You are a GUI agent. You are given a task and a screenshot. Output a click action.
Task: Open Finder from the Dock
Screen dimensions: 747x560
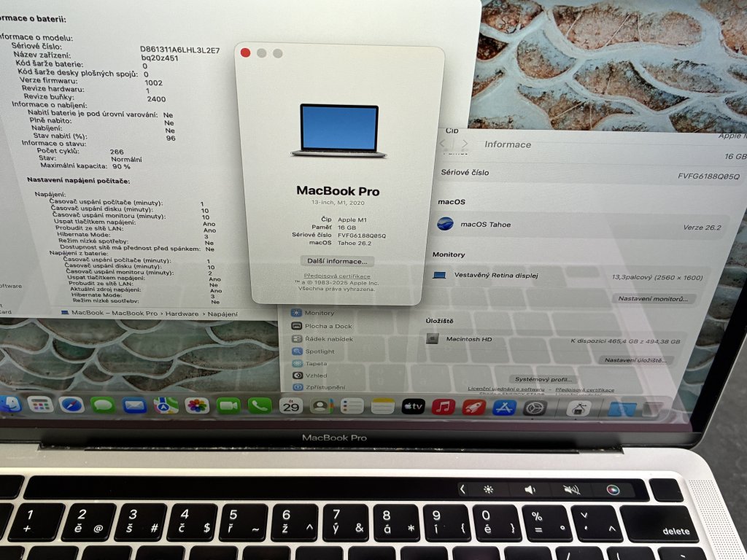pos(9,404)
